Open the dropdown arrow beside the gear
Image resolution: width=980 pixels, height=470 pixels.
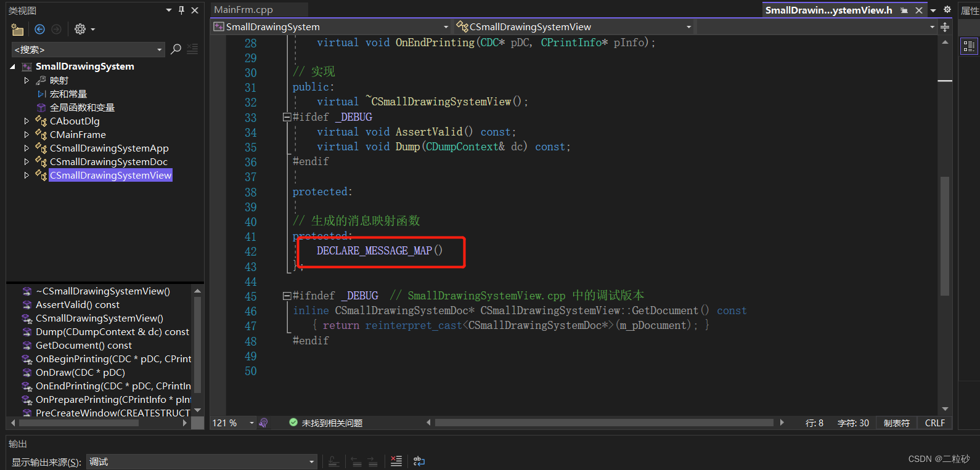(x=93, y=29)
